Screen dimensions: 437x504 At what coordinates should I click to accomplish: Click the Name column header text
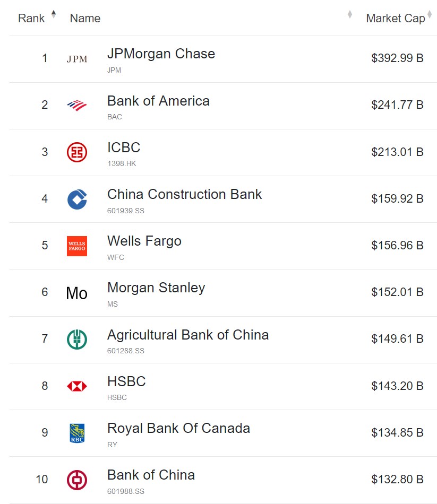[85, 19]
